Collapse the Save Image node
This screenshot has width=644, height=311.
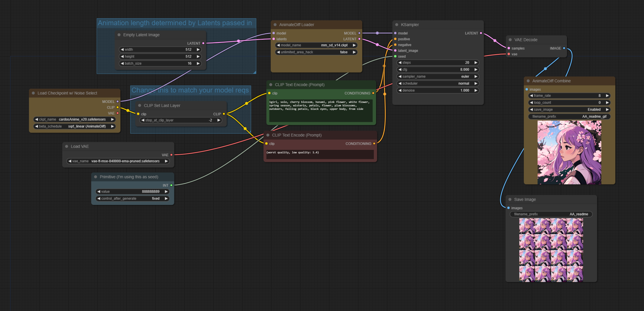coord(510,199)
